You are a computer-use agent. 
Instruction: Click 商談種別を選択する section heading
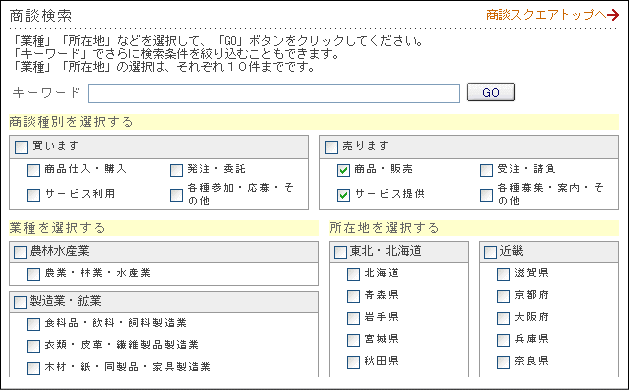(x=71, y=122)
